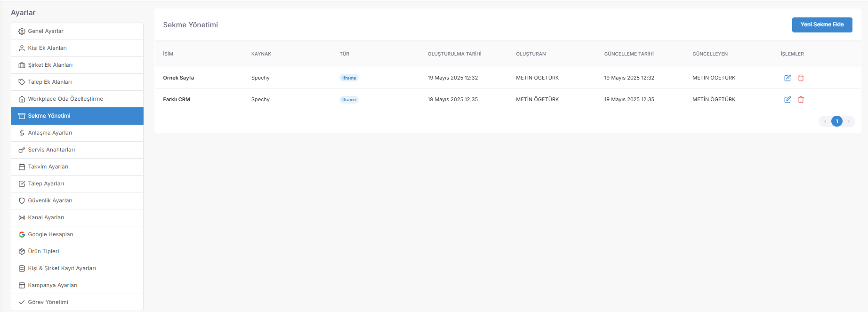Click the KAYNAK column header

[x=261, y=54]
